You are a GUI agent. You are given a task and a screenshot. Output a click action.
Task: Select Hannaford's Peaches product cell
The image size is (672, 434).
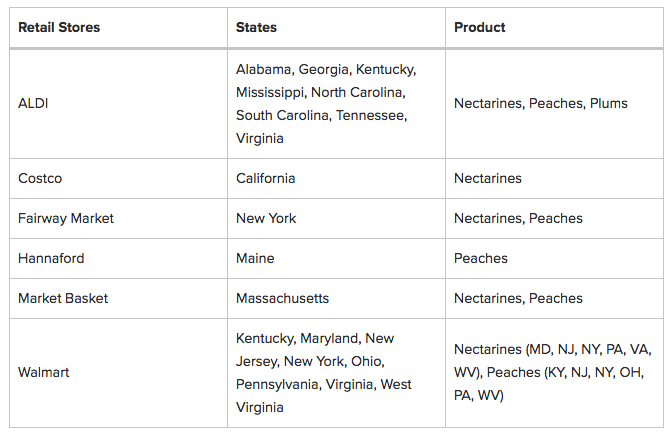tap(481, 258)
